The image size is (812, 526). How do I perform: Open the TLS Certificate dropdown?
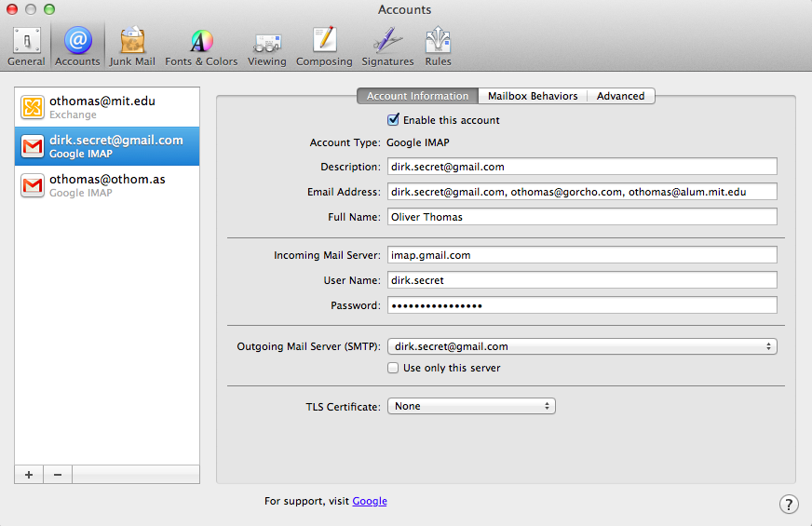click(471, 406)
